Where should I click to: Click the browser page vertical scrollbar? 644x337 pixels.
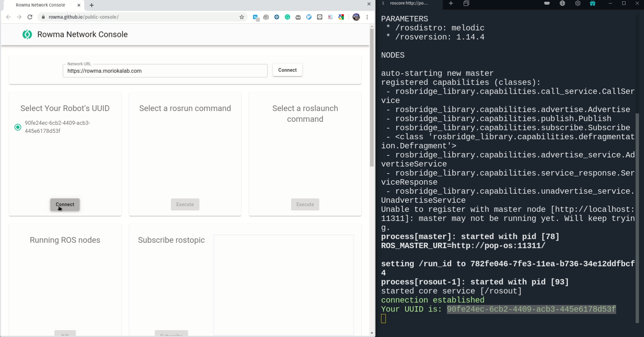click(372, 97)
